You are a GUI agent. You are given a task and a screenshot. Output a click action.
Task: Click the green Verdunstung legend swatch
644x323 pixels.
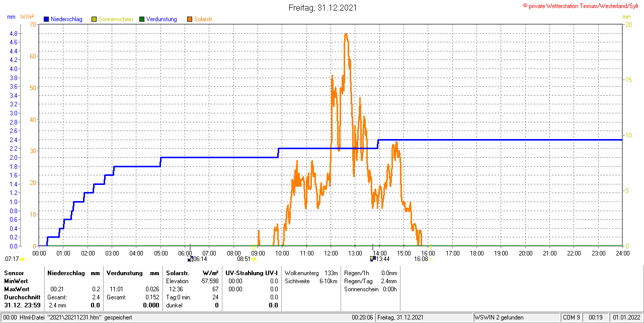coord(142,19)
